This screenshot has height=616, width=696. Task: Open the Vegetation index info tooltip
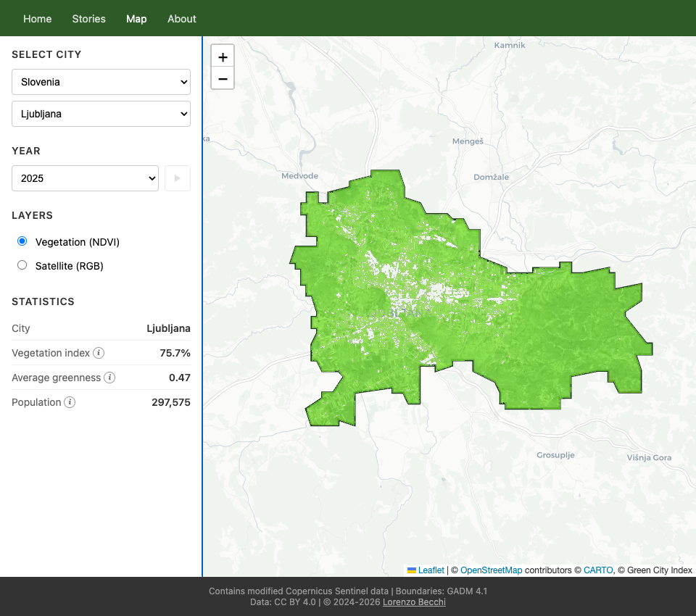click(98, 353)
